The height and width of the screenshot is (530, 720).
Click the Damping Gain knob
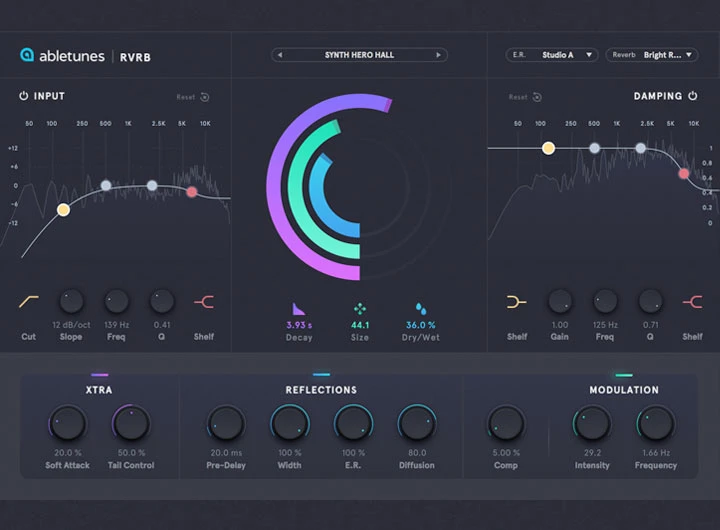(560, 301)
